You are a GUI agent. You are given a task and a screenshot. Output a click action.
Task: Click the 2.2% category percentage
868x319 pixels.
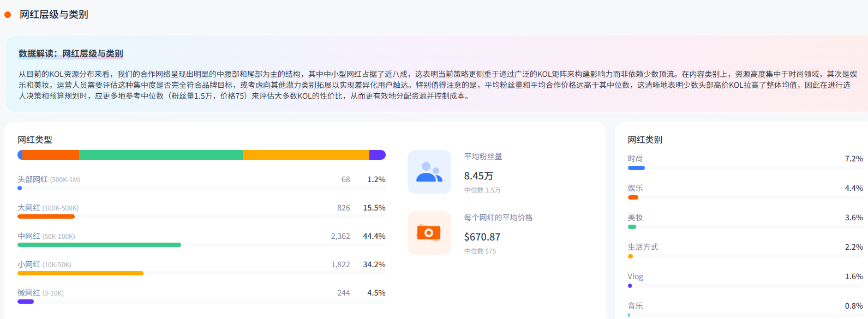854,247
